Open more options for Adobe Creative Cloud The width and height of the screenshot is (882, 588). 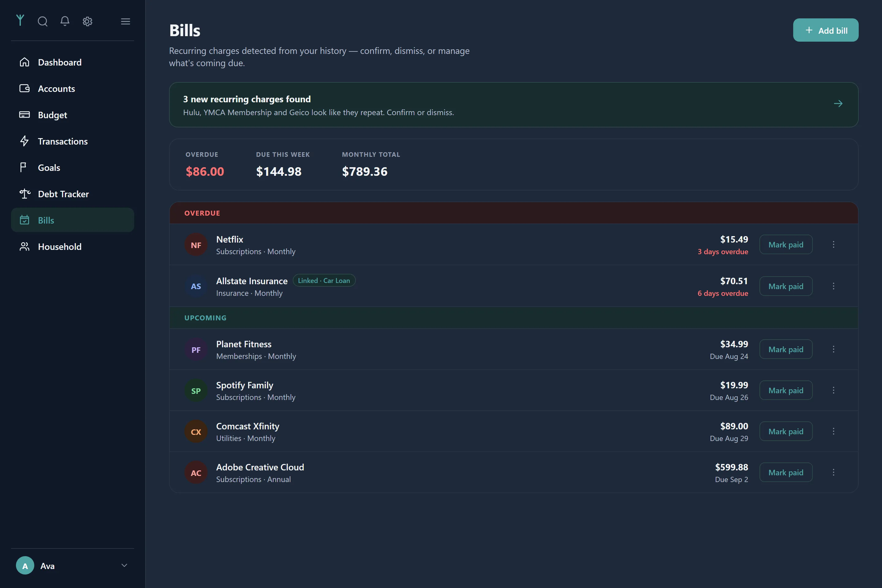tap(833, 472)
